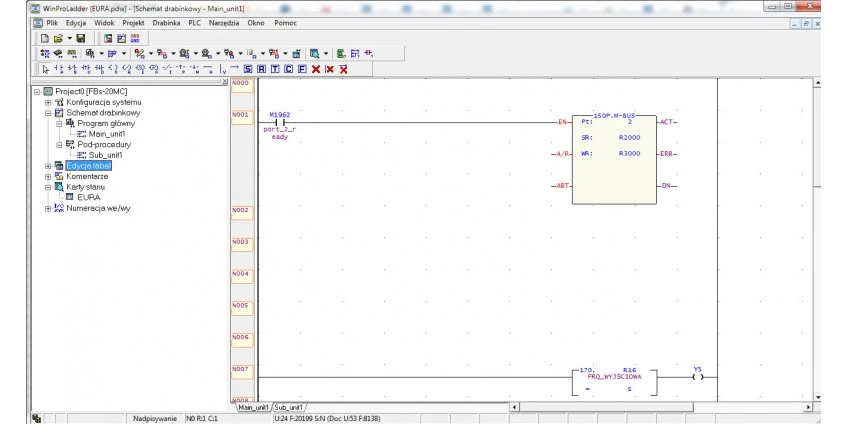Image resolution: width=848 pixels, height=424 pixels.
Task: Click the first red X delete icon
Action: click(315, 70)
